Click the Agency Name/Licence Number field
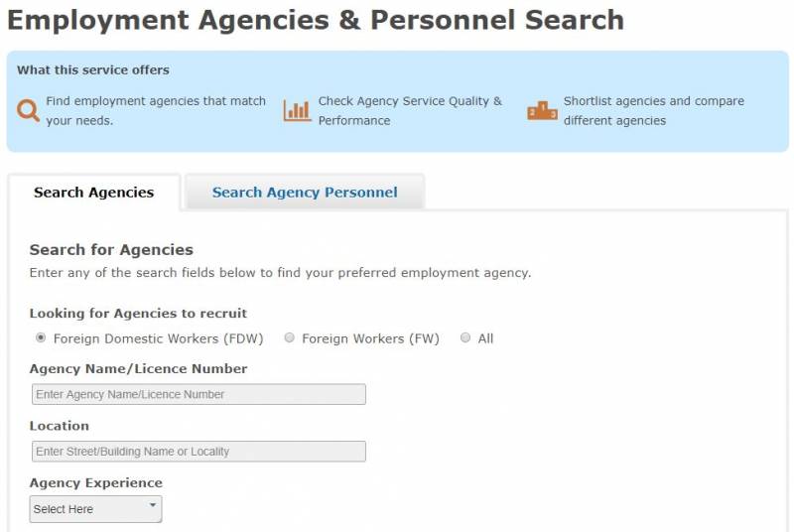Screen dimensions: 794x532 [198, 394]
